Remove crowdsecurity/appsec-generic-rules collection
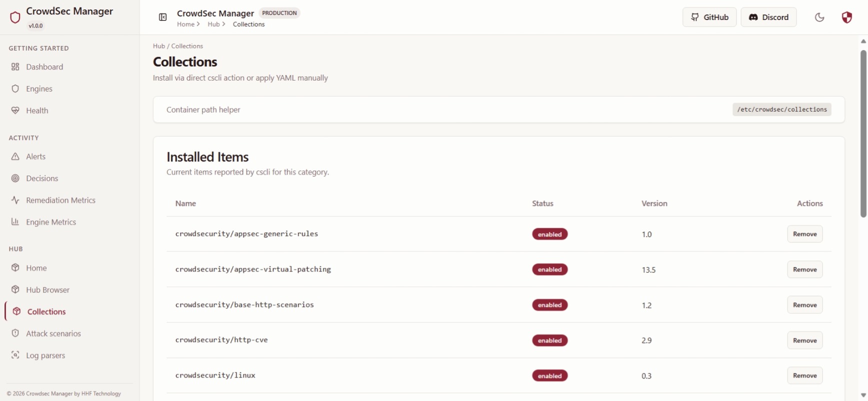Screen dimensions: 868x401 [804, 234]
